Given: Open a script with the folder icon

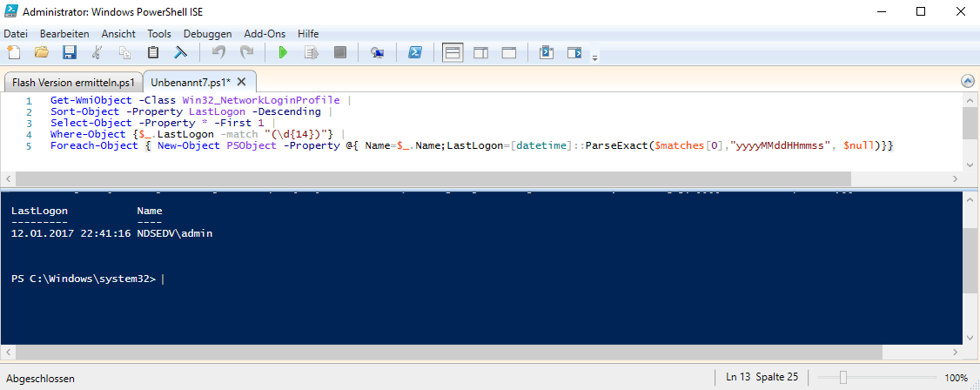Looking at the screenshot, I should pyautogui.click(x=41, y=53).
